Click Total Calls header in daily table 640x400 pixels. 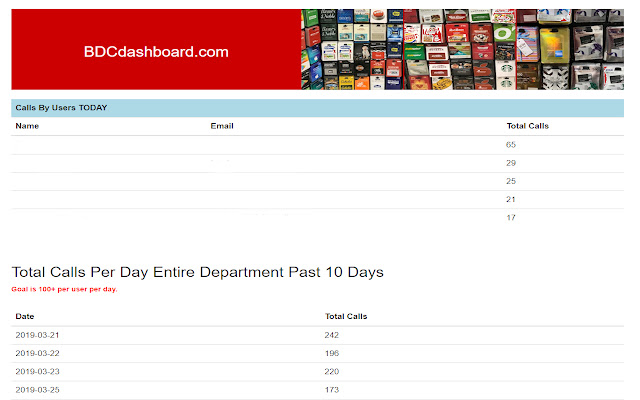point(346,316)
